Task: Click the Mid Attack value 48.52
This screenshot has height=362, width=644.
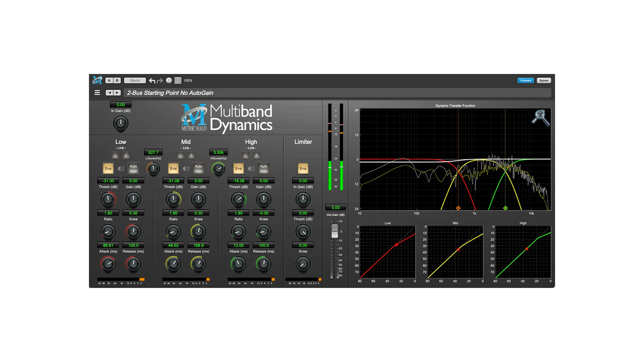Action: point(173,245)
